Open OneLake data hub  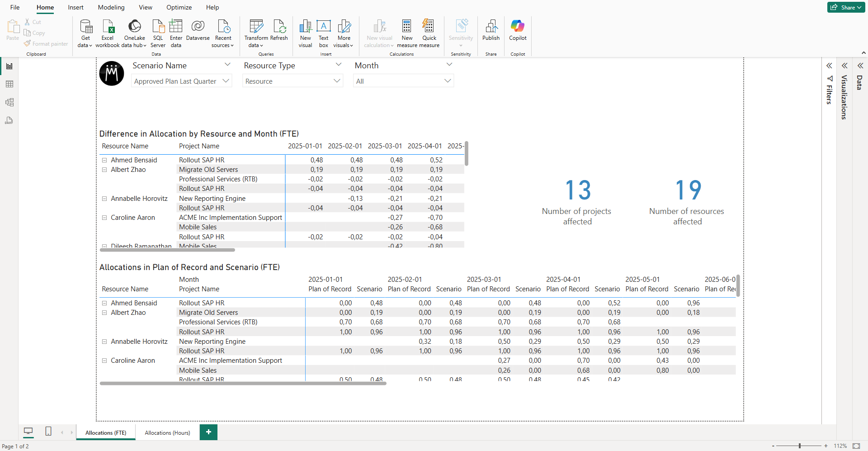[134, 33]
